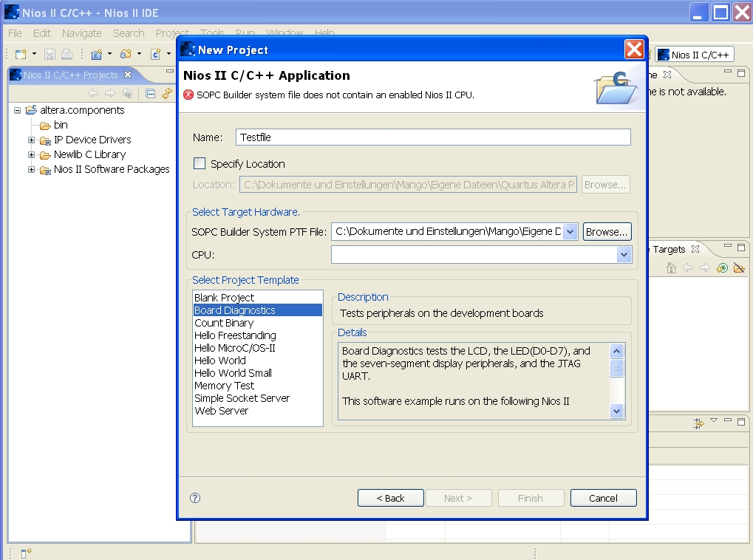Close the Targets view tab
The width and height of the screenshot is (753, 560).
click(x=695, y=249)
